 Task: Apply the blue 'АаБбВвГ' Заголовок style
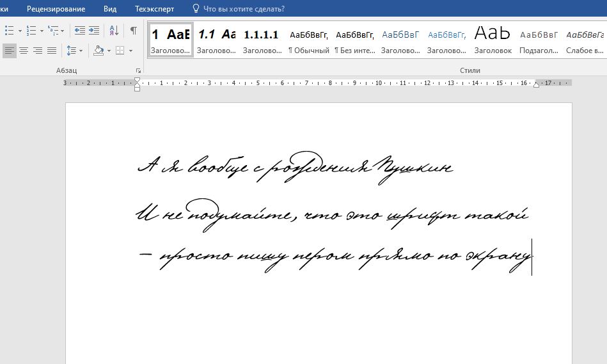(x=400, y=40)
